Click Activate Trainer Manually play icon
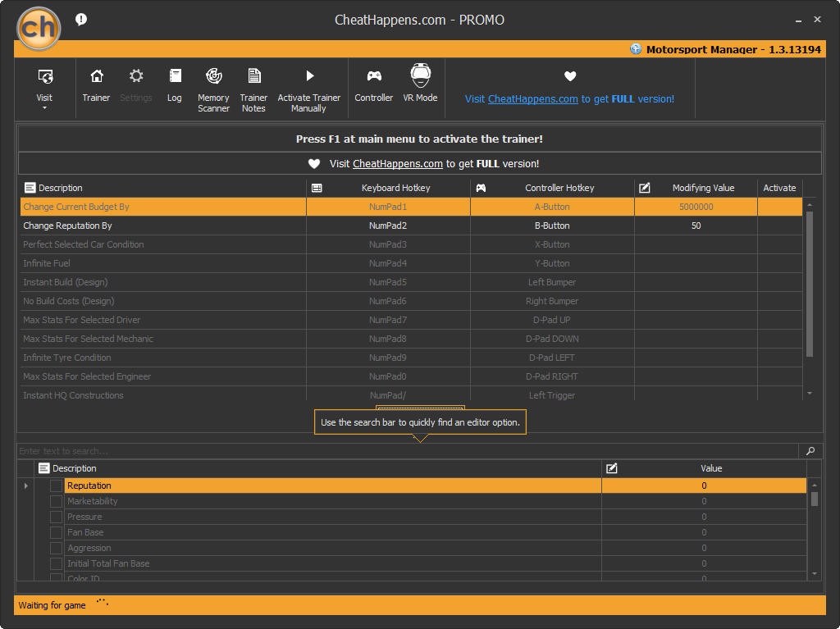The height and width of the screenshot is (629, 840). click(309, 76)
